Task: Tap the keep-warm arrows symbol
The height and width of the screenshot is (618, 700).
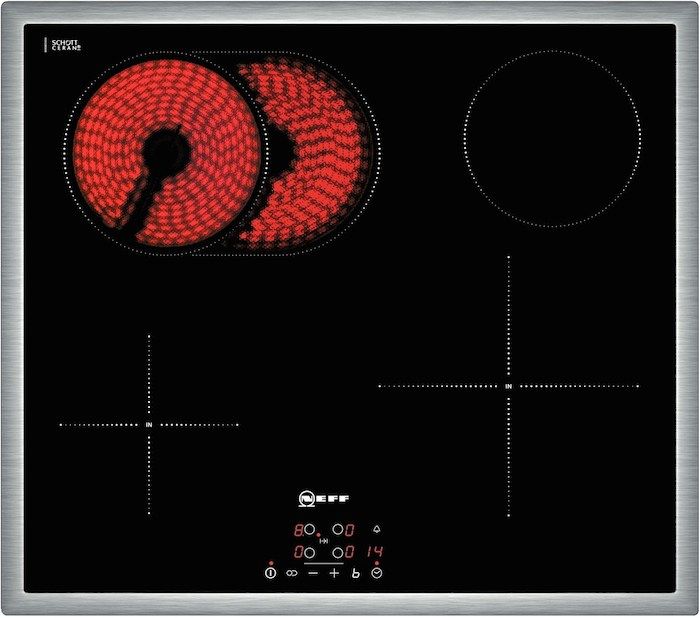Action: pyautogui.click(x=324, y=541)
